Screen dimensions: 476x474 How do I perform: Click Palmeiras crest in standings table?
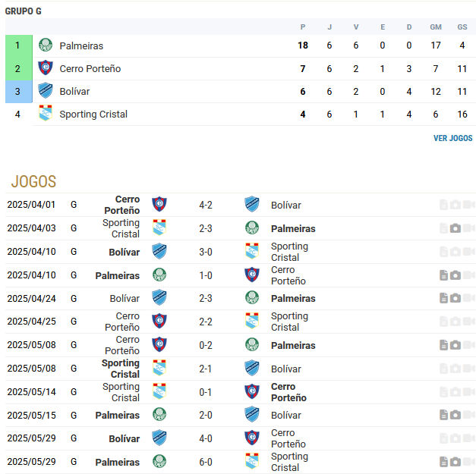[x=46, y=45]
